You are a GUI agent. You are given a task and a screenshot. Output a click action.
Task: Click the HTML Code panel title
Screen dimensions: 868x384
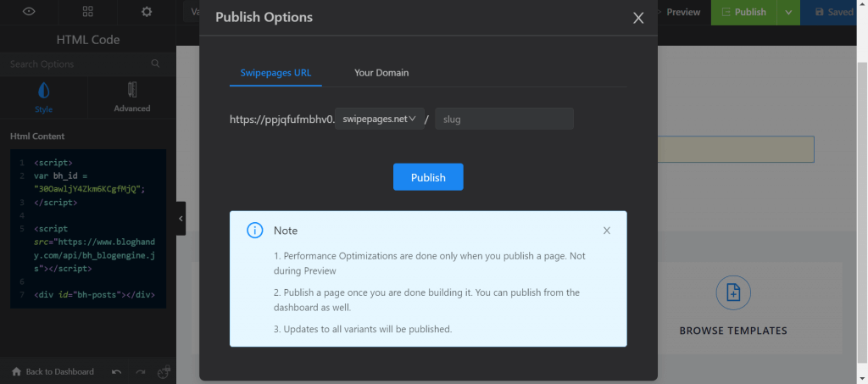tap(88, 40)
